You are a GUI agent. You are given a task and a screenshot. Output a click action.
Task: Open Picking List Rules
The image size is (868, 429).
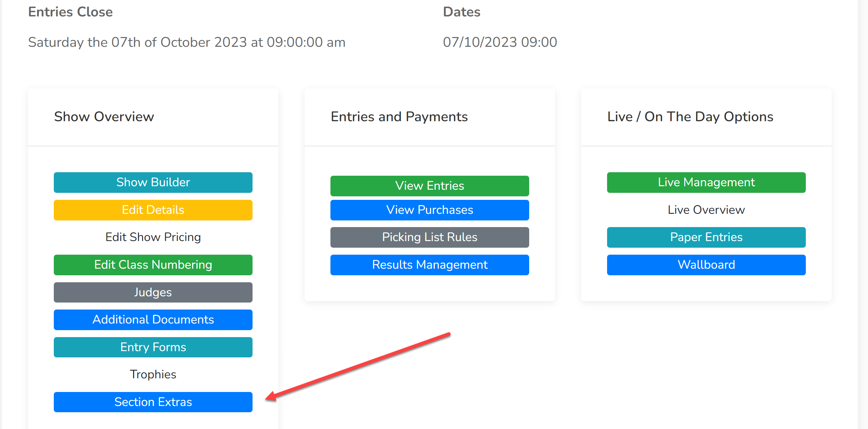pos(430,237)
